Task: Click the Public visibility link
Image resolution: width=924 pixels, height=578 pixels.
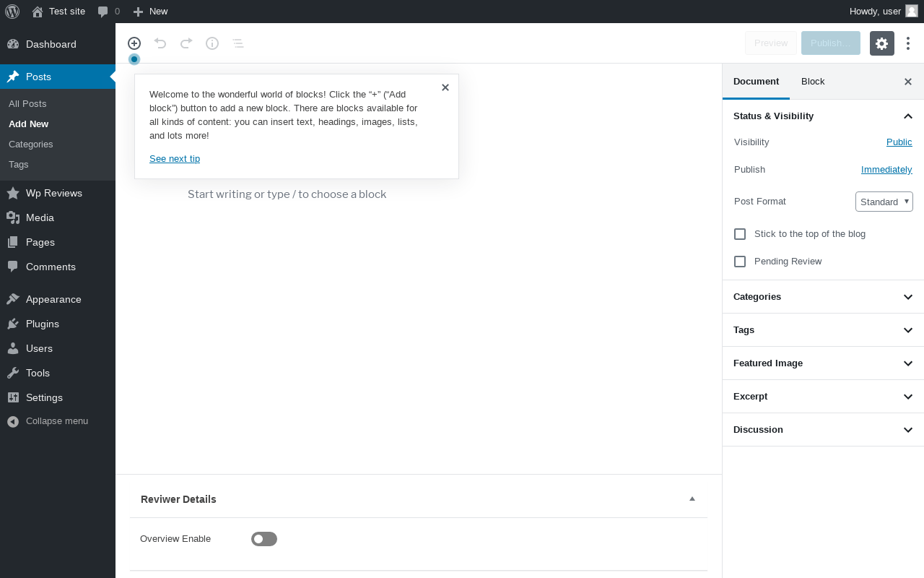Action: tap(899, 142)
